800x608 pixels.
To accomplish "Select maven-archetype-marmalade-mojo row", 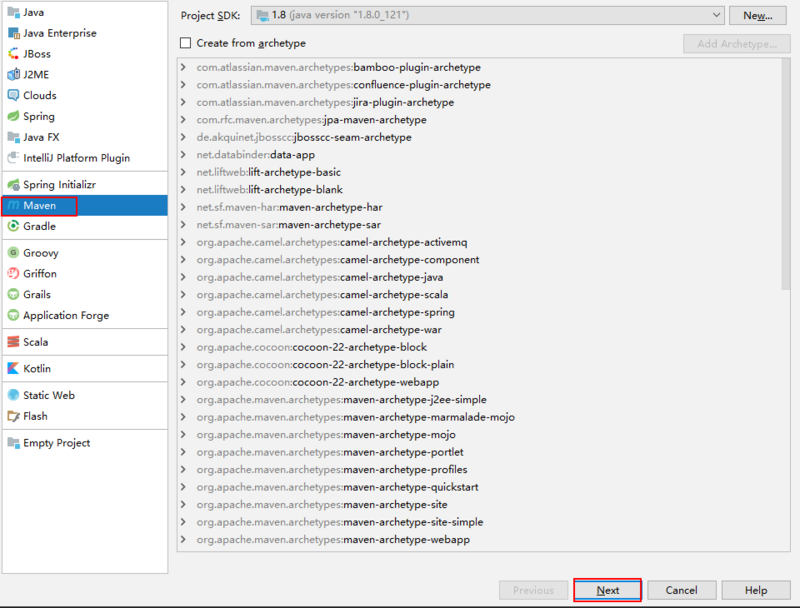I will (x=480, y=417).
